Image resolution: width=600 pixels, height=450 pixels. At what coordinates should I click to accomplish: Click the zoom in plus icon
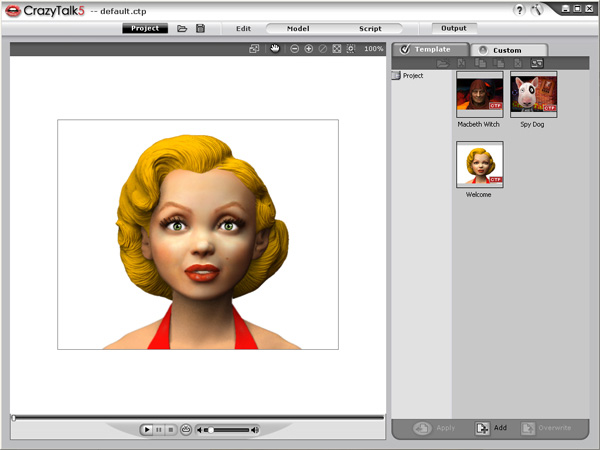pos(309,48)
